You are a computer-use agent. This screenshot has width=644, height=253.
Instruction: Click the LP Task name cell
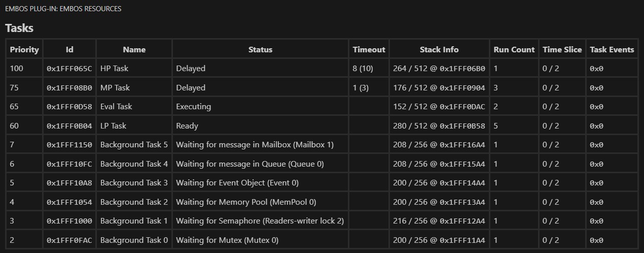tap(114, 126)
